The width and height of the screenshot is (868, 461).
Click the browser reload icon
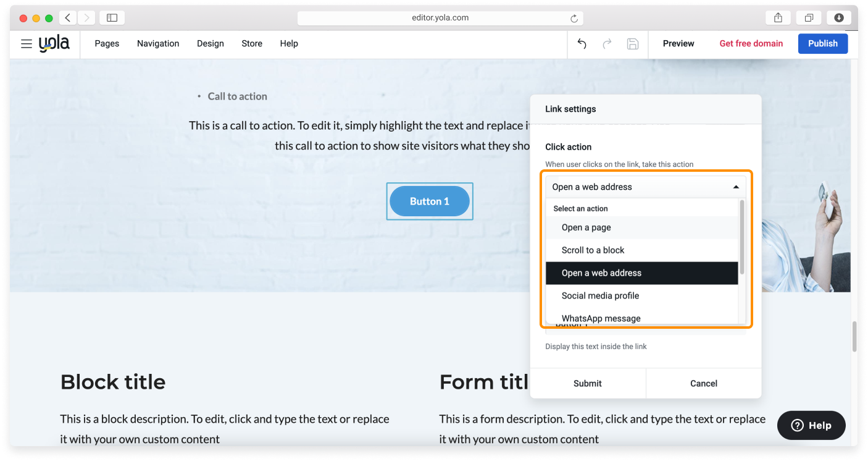pyautogui.click(x=574, y=19)
